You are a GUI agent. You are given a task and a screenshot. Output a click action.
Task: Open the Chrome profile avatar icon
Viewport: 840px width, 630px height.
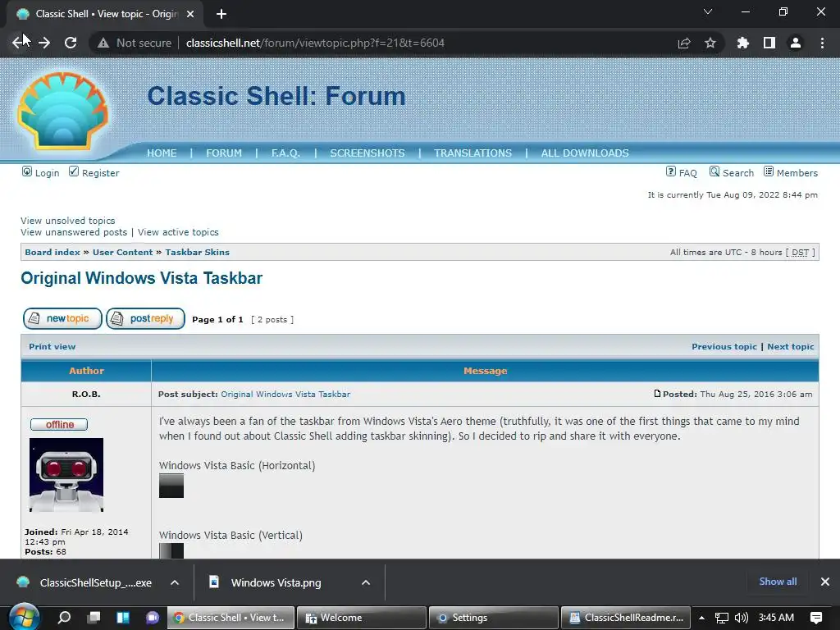[x=796, y=43]
